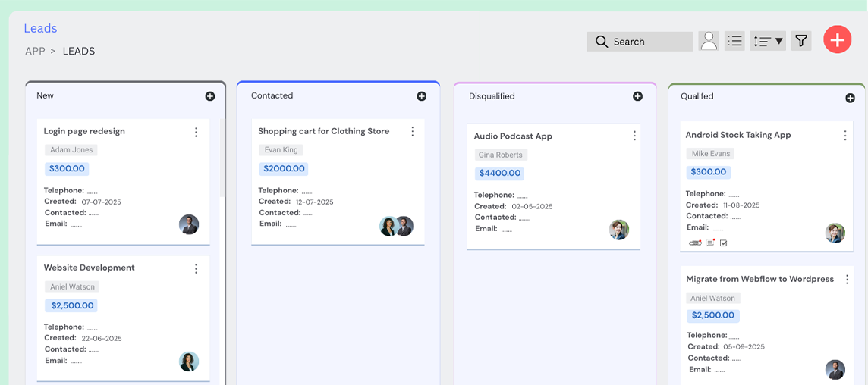The image size is (868, 385).
Task: Click the Leads page title link
Action: pos(40,28)
